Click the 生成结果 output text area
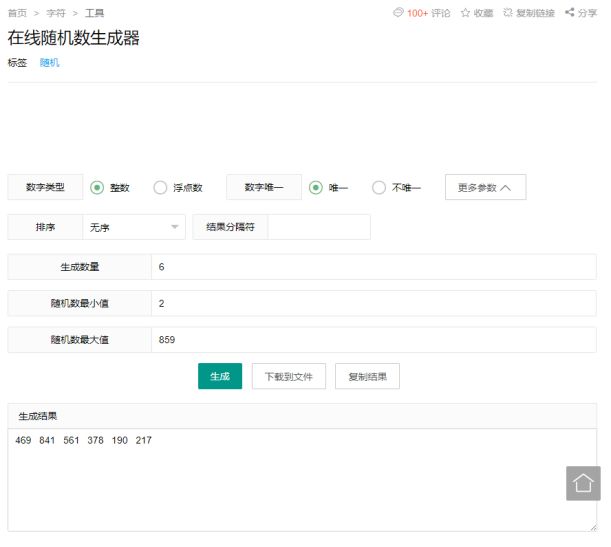The image size is (611, 547). point(302,480)
